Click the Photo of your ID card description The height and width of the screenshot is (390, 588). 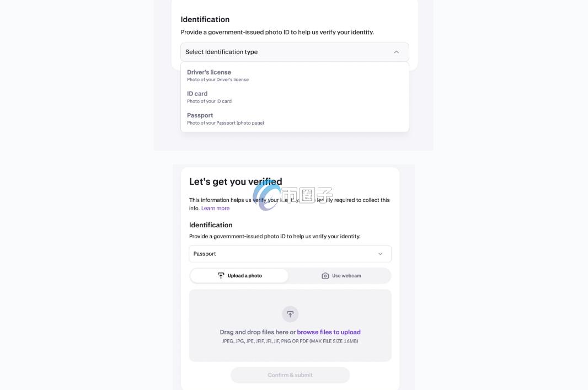pos(209,101)
